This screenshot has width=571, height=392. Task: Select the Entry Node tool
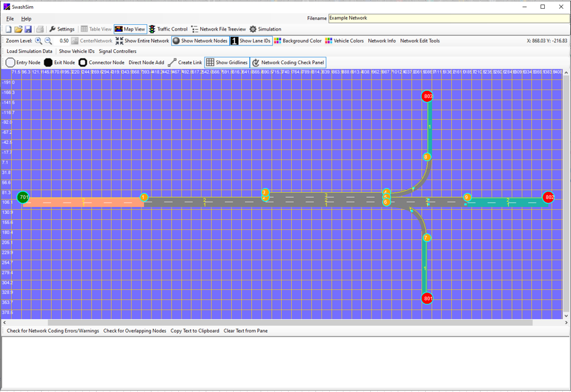(x=23, y=62)
